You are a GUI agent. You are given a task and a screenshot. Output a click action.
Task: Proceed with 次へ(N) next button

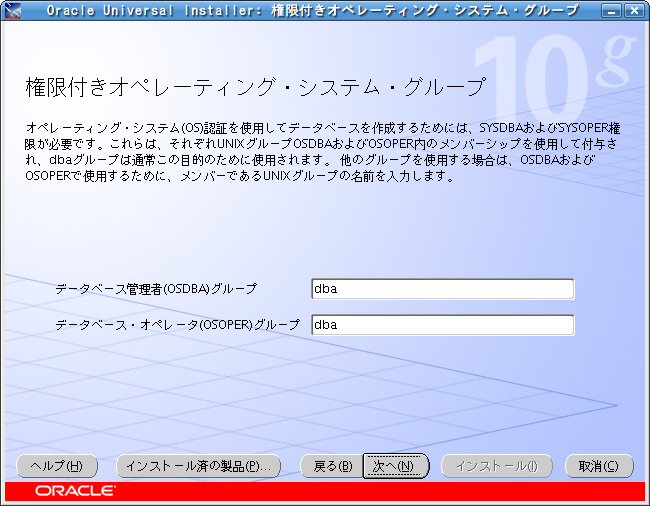pos(395,466)
